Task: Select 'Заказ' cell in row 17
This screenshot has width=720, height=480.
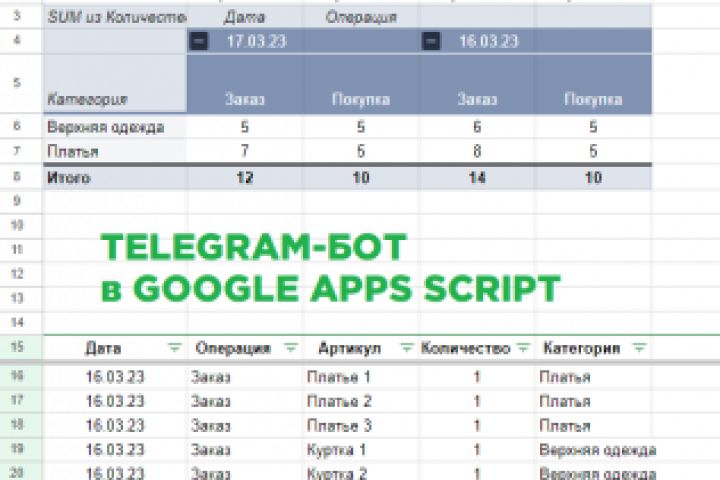Action: (244, 401)
